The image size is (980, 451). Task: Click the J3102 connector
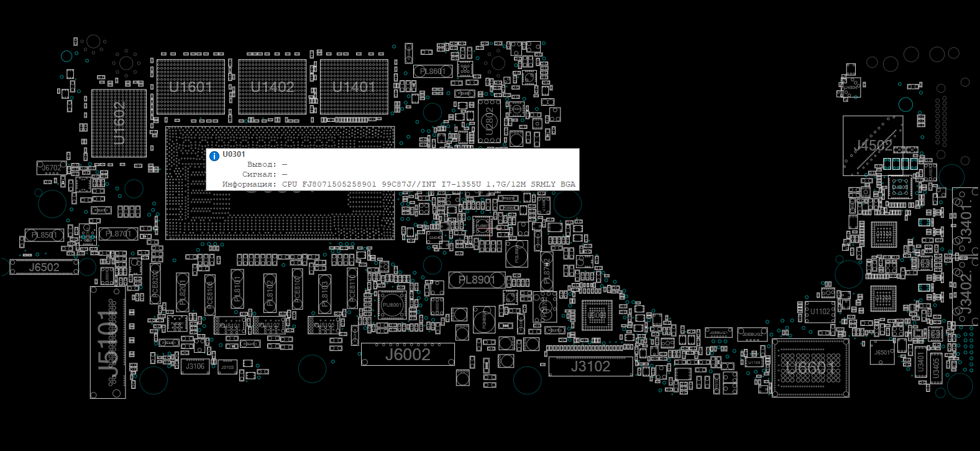click(590, 366)
